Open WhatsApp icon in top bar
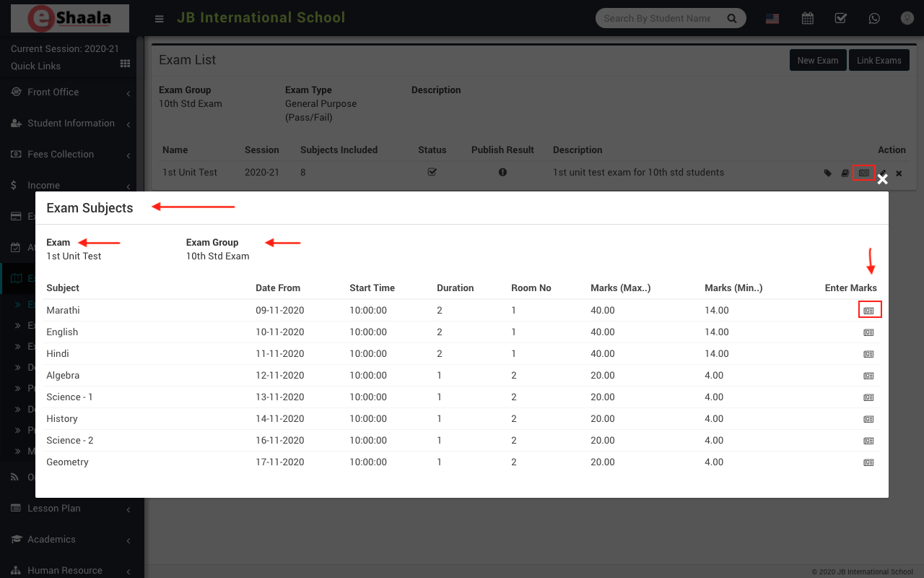Viewport: 924px width, 578px height. (x=874, y=18)
